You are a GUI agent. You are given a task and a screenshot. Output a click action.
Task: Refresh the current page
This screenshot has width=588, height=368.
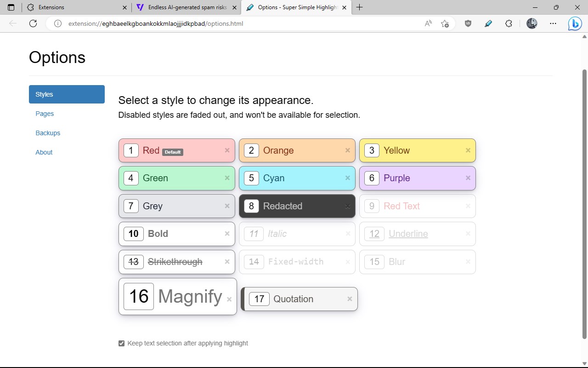pyautogui.click(x=33, y=23)
